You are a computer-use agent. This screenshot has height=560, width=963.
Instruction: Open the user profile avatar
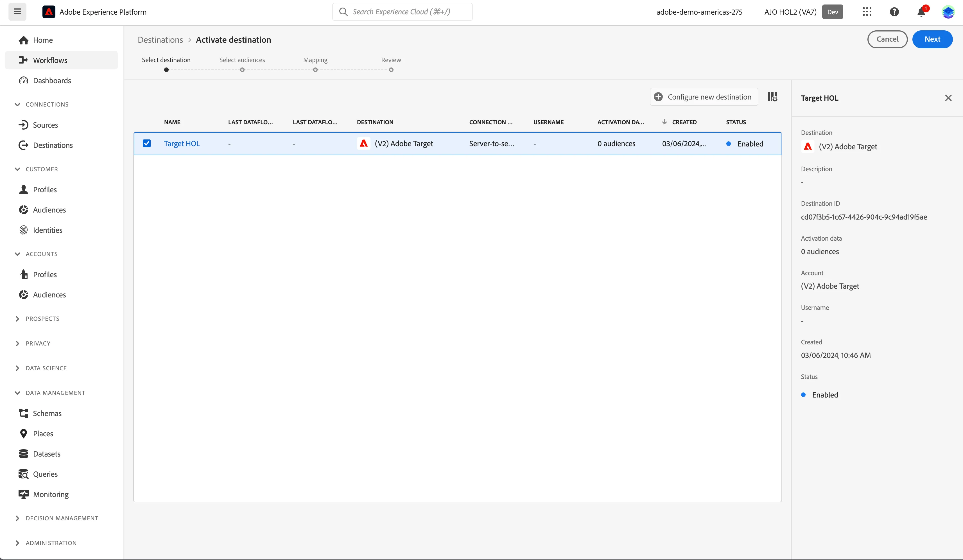948,12
